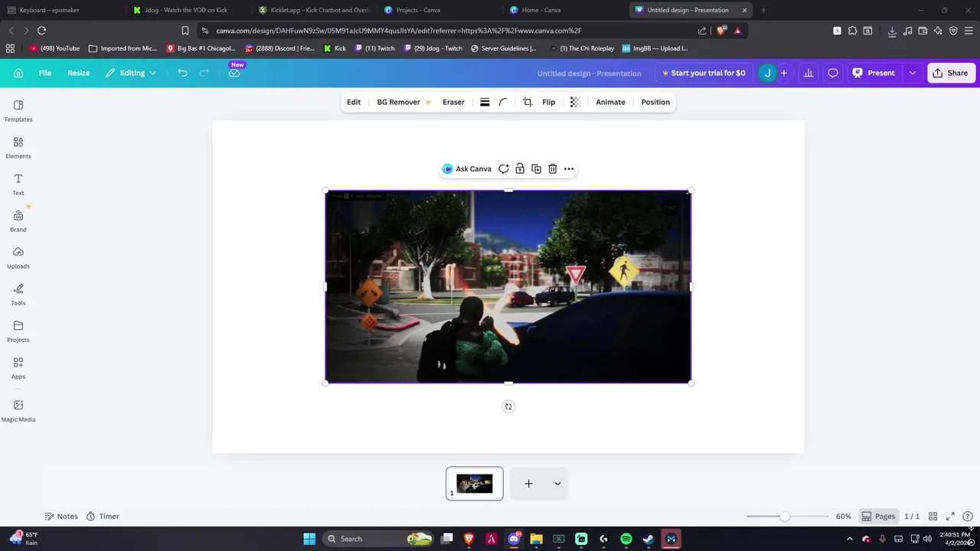Lock the selected image

pyautogui.click(x=520, y=169)
